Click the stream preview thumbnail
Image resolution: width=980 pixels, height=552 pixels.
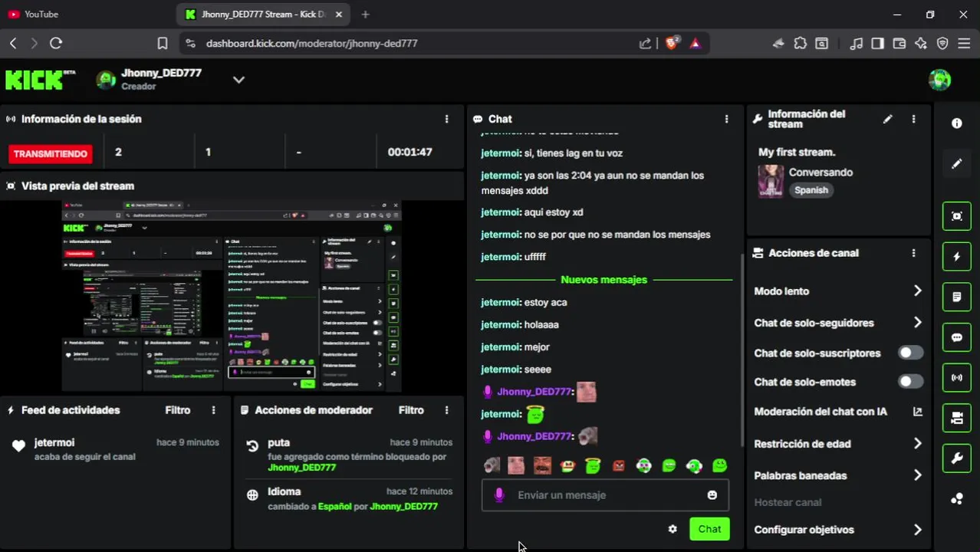tap(232, 296)
